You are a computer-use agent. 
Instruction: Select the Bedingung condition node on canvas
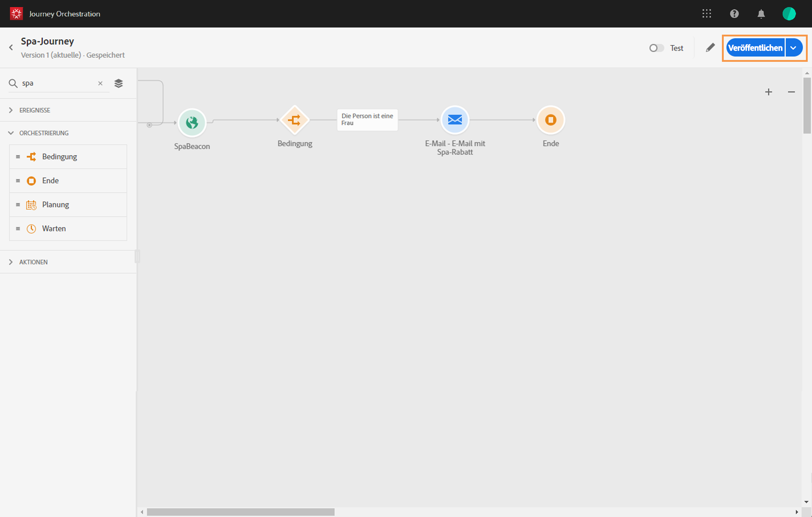294,120
